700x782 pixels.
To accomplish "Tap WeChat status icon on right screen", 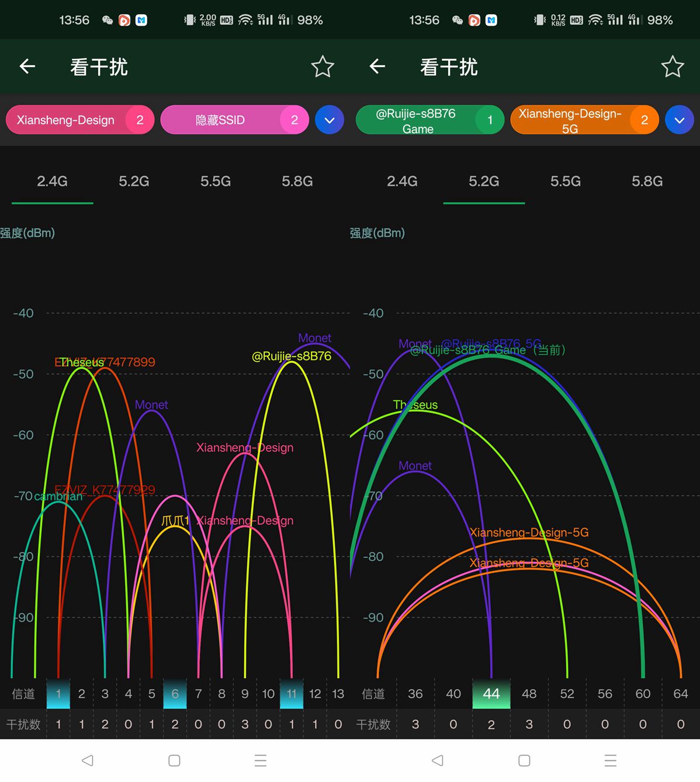I will (458, 20).
